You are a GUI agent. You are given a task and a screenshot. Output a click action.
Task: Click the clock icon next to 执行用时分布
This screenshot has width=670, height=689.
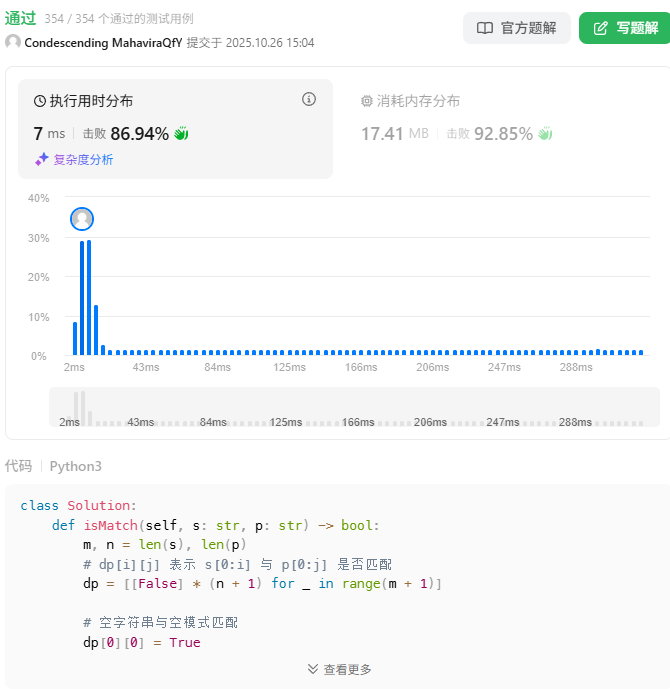tap(40, 101)
